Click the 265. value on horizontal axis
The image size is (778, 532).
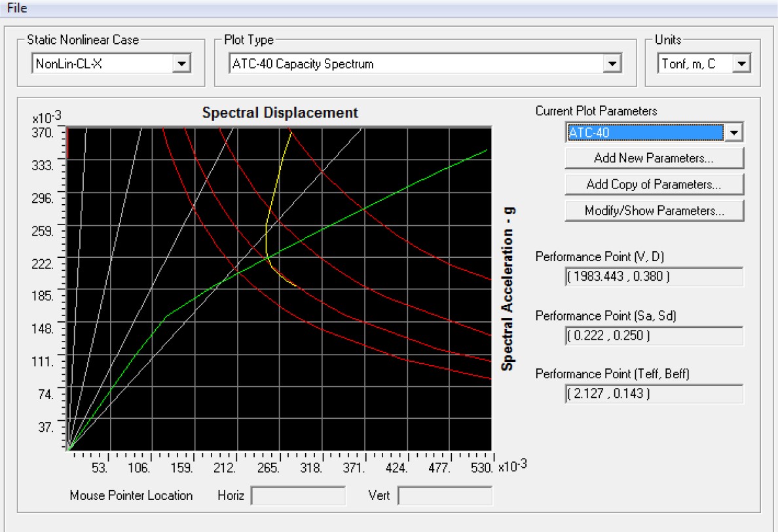pyautogui.click(x=268, y=468)
